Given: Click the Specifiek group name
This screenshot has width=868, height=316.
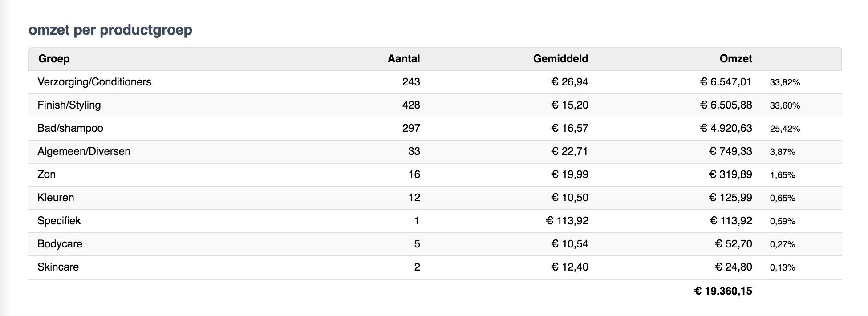Looking at the screenshot, I should [x=59, y=221].
